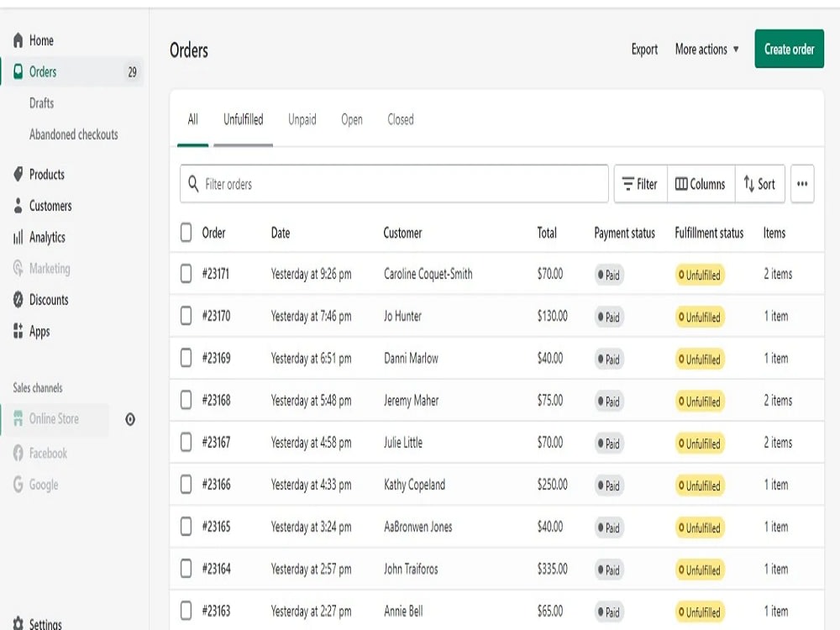
Task: Click the Apps grid icon
Action: [x=18, y=330]
